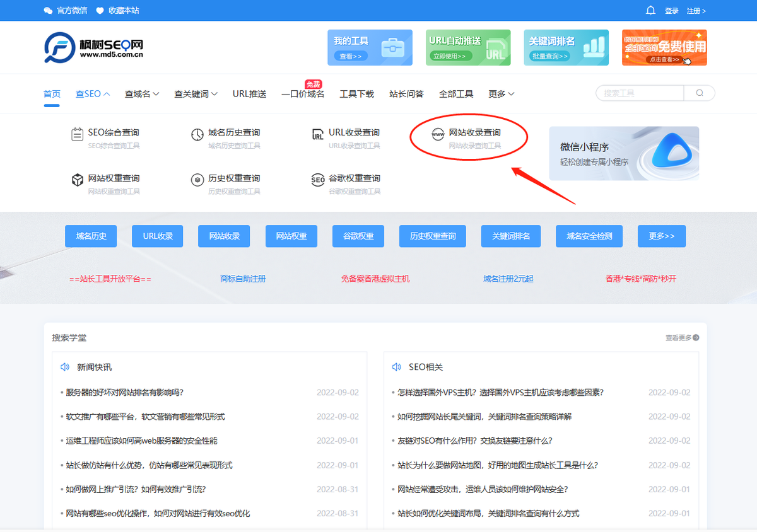
Task: Open article 网站经常遭受攻击
Action: point(483,489)
